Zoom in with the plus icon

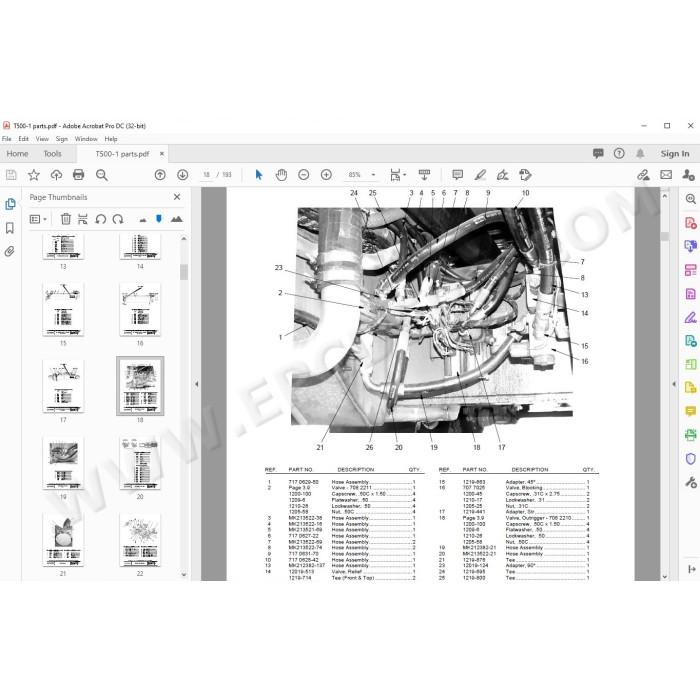tap(326, 175)
